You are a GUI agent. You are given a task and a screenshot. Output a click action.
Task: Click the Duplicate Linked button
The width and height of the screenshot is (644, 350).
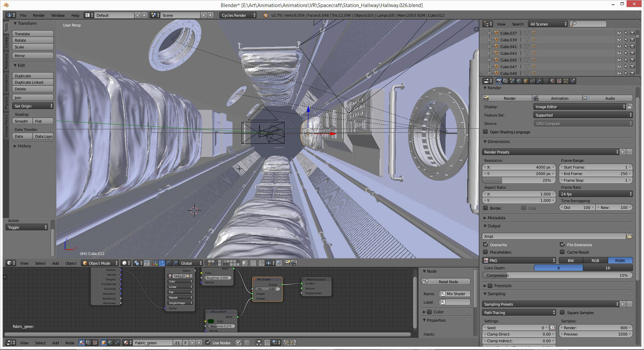pos(33,82)
